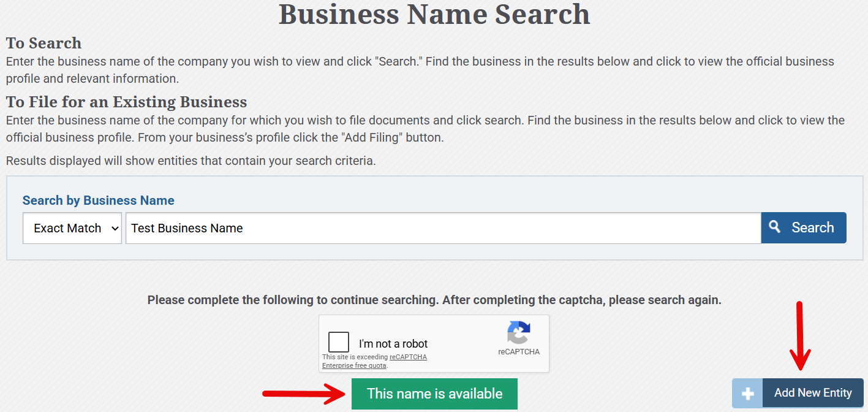Viewport: 868px width, 412px height.
Task: Click the To File for an Existing Business heading
Action: [127, 102]
